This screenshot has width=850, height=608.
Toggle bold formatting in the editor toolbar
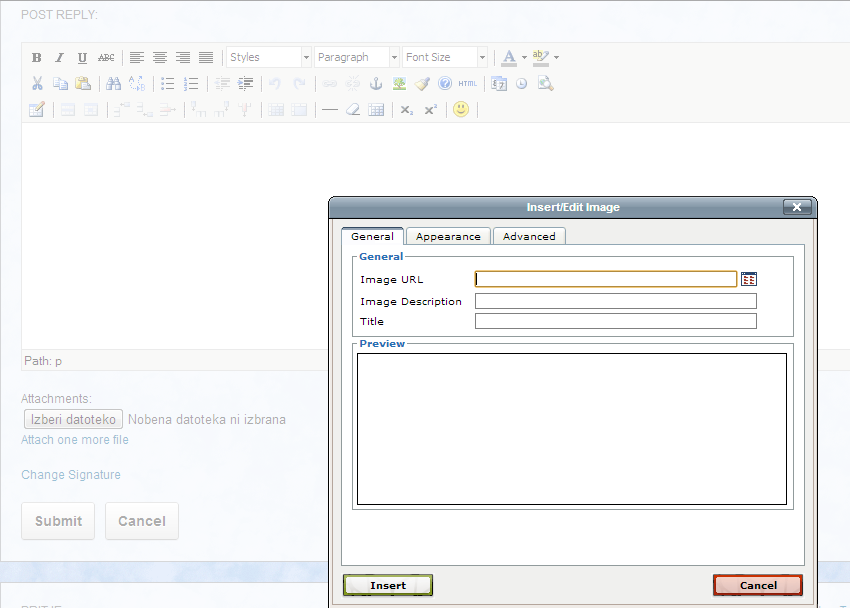pyautogui.click(x=37, y=58)
